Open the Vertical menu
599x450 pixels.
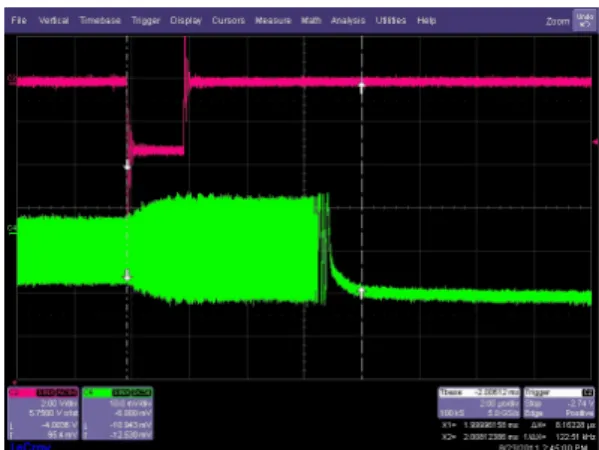coord(54,20)
